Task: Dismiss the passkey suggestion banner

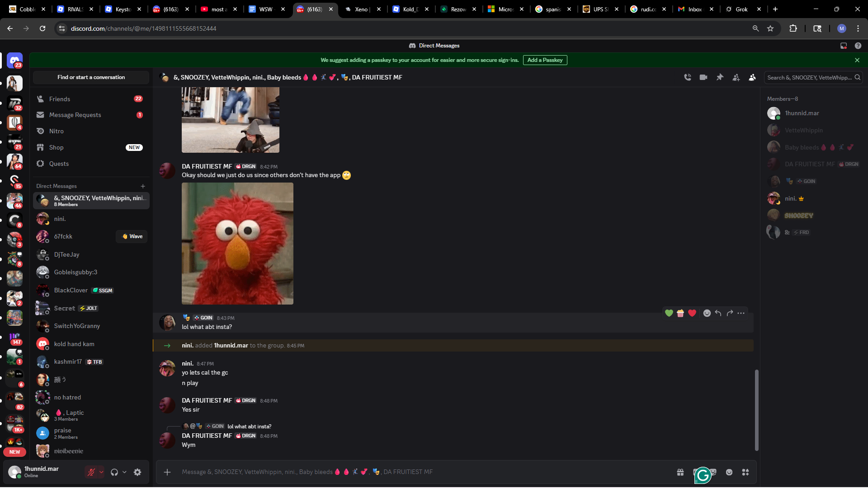Action: 857,60
